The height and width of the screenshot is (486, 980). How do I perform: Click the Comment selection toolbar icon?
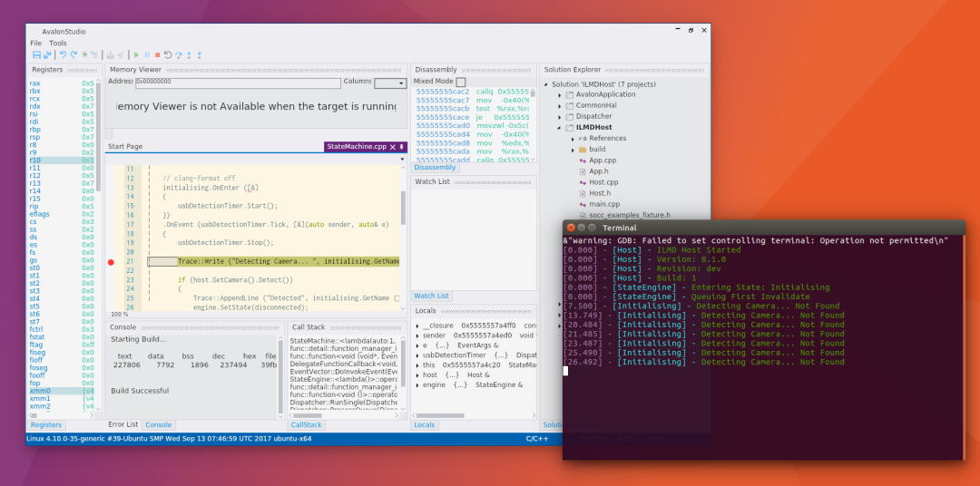[x=84, y=55]
